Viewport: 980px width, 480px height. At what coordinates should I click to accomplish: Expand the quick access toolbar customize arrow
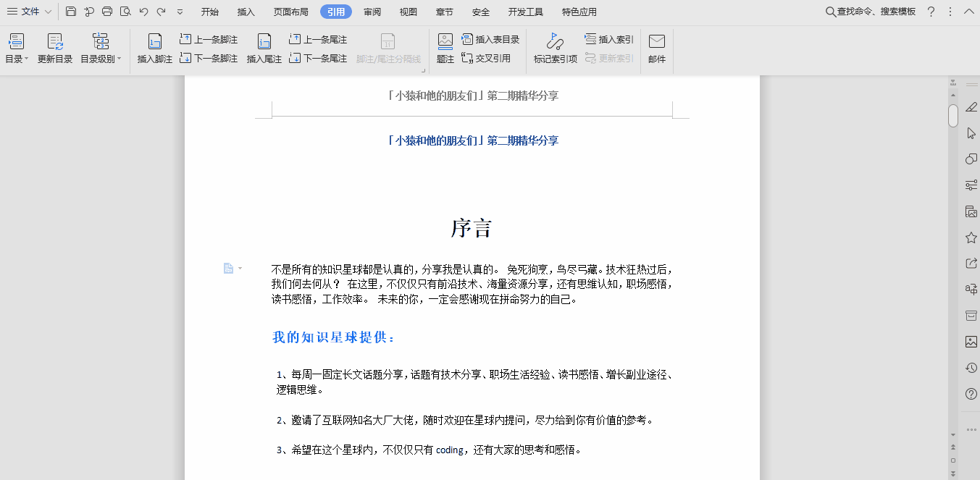[180, 12]
